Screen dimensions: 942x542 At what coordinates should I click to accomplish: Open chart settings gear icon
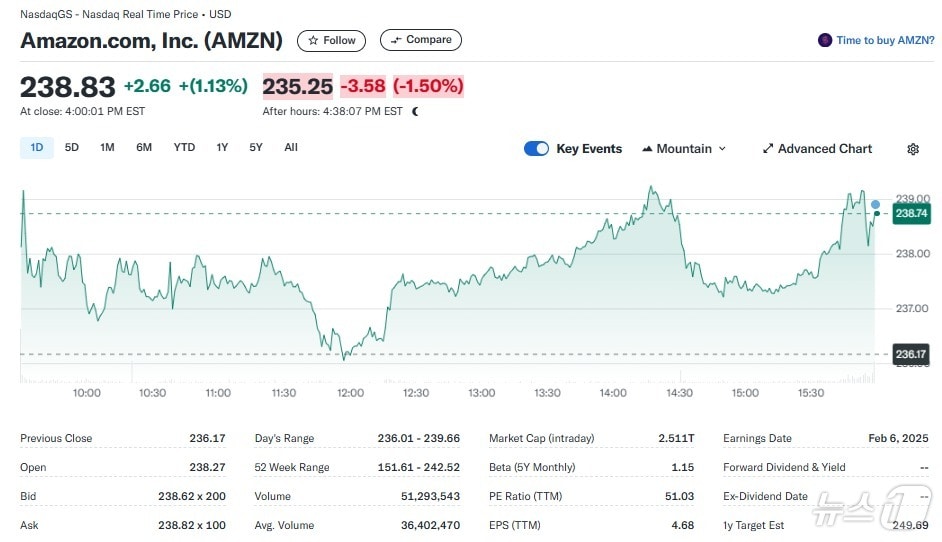pos(913,149)
